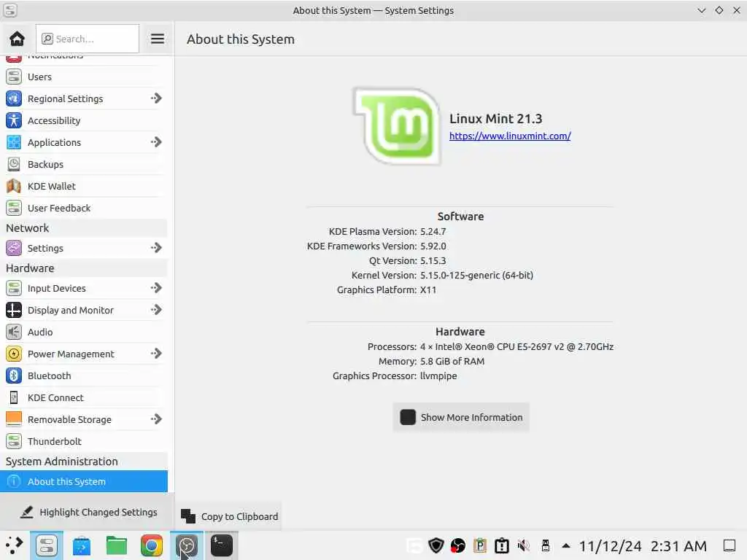Click the Search settings field
This screenshot has height=560, width=747.
tap(88, 39)
